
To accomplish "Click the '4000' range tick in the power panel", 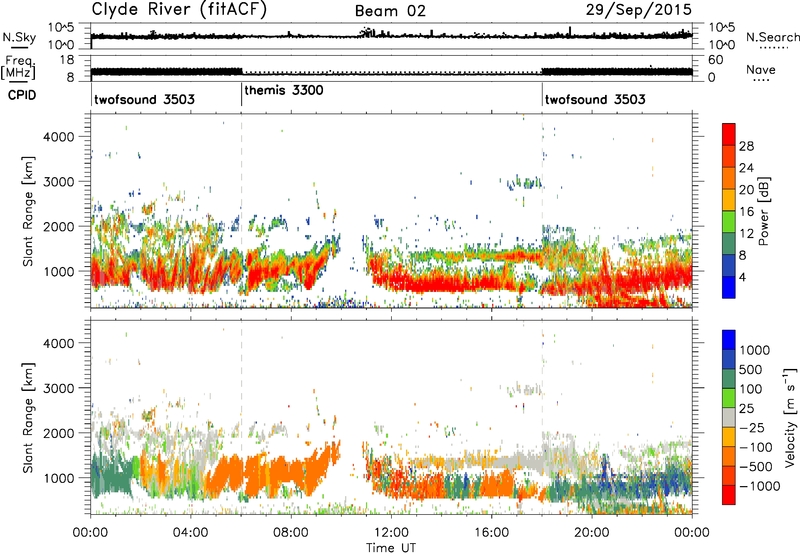I will (58, 137).
